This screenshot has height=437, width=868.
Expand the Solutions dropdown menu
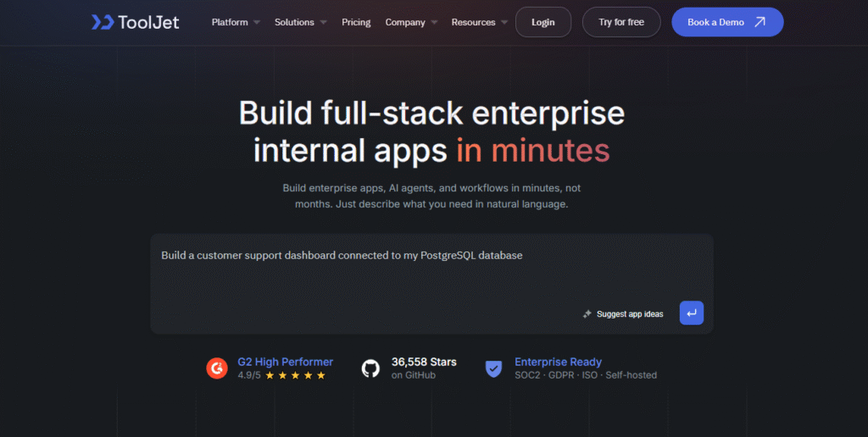[300, 22]
